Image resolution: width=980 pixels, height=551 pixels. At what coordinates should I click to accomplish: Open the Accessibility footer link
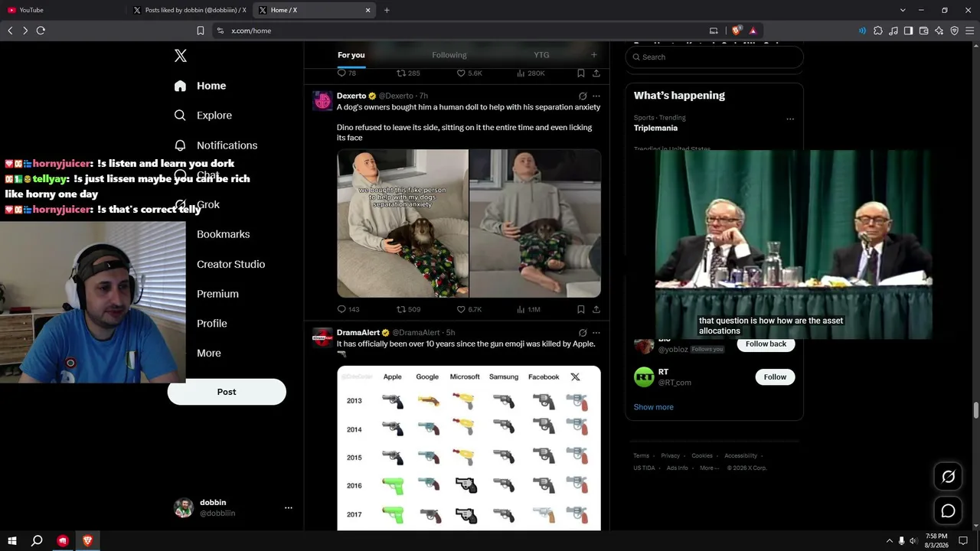click(740, 456)
